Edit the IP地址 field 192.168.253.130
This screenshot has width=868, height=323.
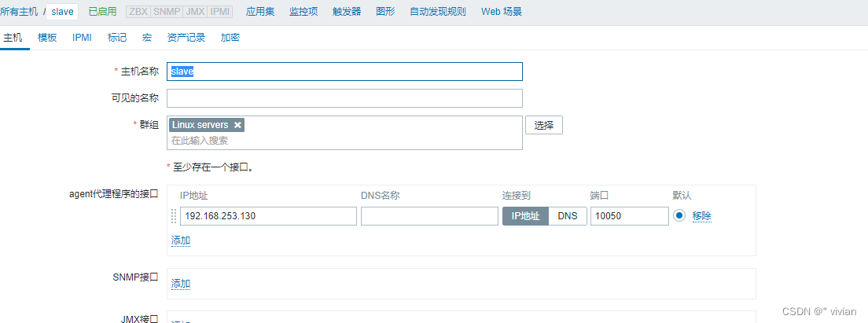pyautogui.click(x=268, y=216)
